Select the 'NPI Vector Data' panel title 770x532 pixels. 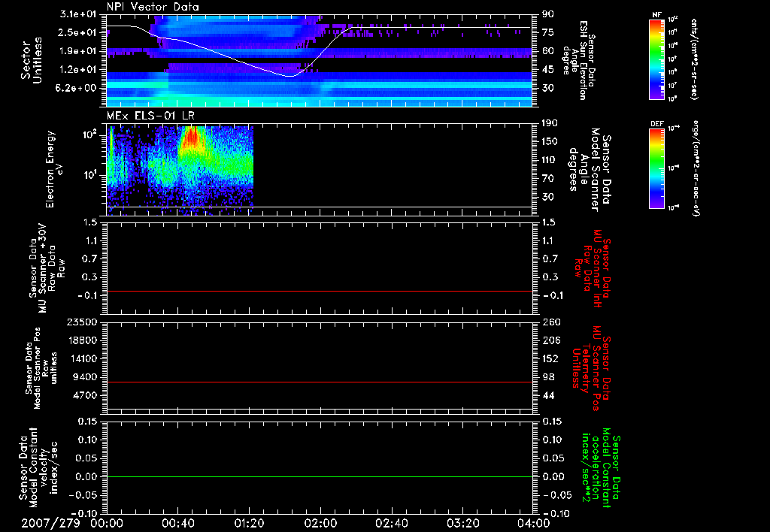pos(153,7)
